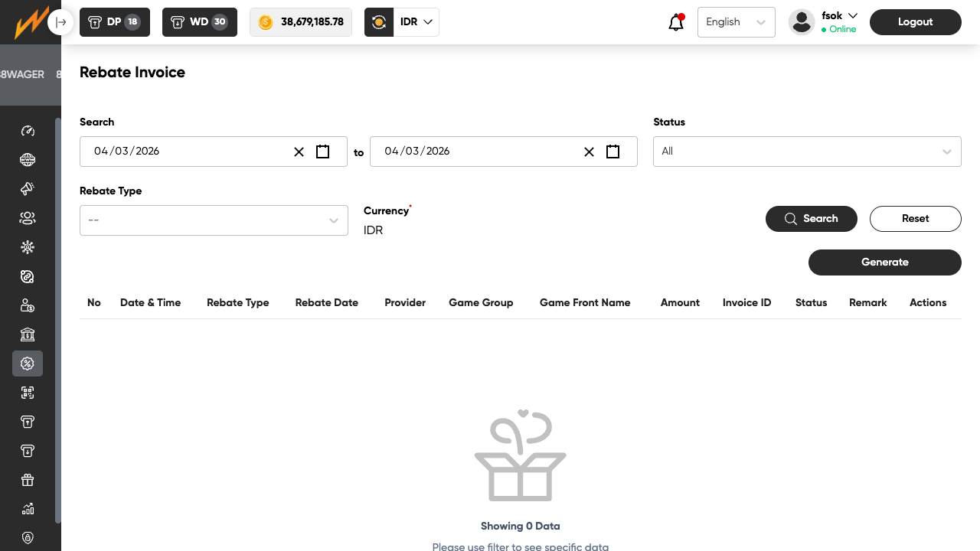The image size is (980, 551).
Task: Open the network hub sidebar icon
Action: tap(28, 247)
